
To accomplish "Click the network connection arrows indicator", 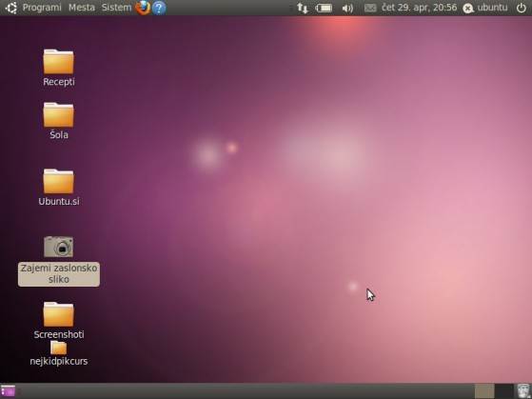I will click(x=303, y=8).
